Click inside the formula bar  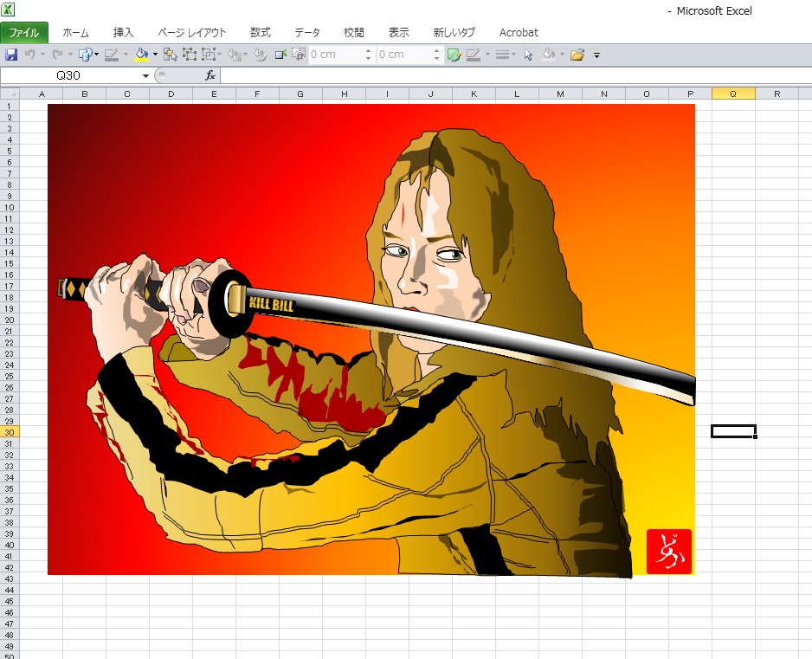pyautogui.click(x=515, y=75)
